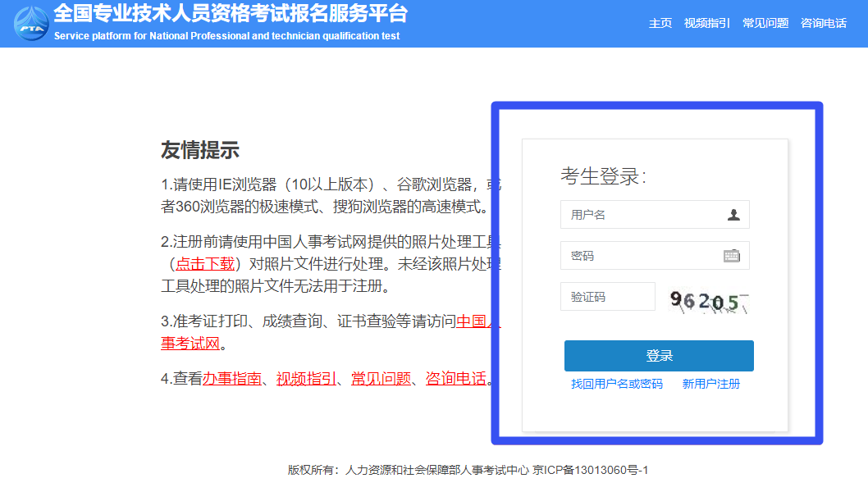
Task: Select the 验证码 captcha input box
Action: pyautogui.click(x=607, y=297)
